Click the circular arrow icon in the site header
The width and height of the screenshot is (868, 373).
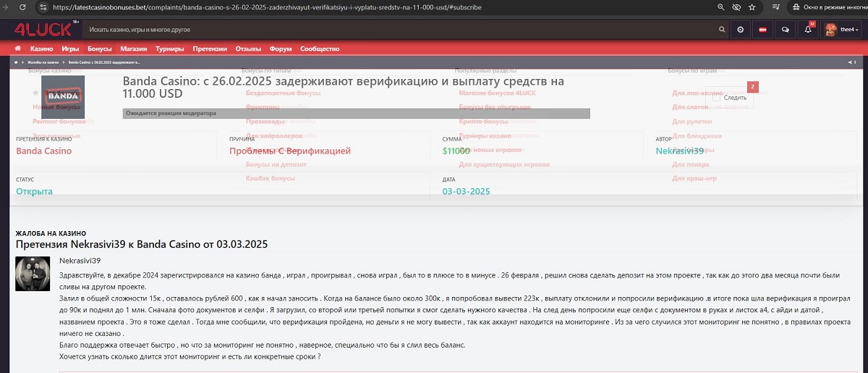coord(740,30)
